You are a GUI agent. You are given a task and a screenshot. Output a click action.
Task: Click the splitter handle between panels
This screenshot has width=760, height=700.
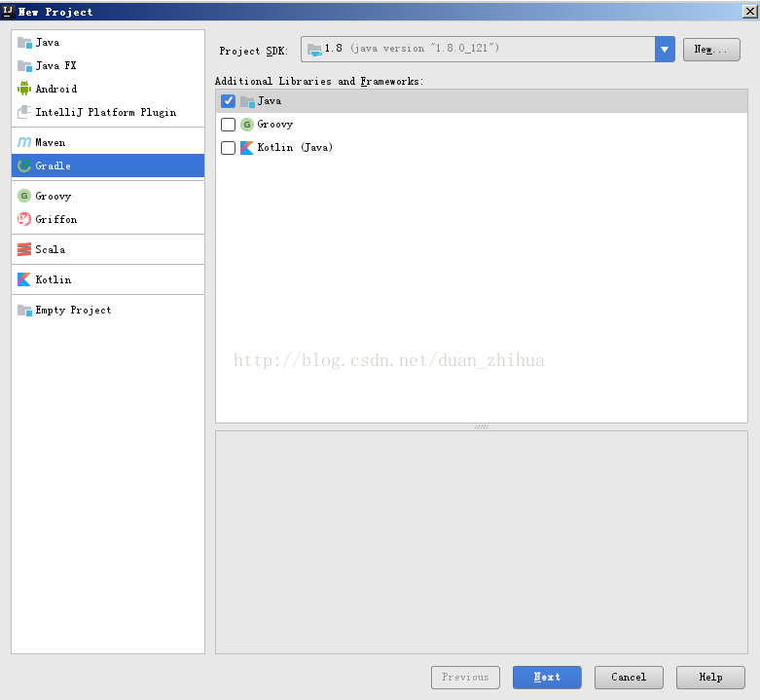coord(482,426)
